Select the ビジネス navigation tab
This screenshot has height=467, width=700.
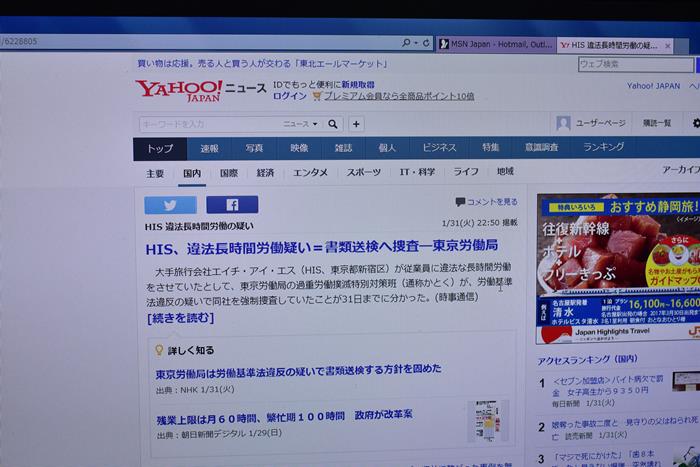[x=439, y=147]
